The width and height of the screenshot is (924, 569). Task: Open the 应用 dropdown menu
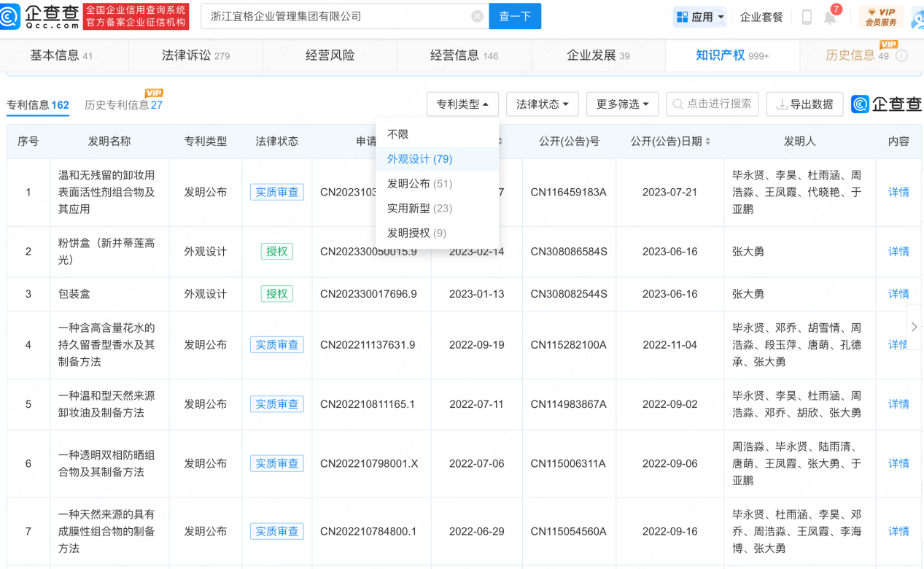pyautogui.click(x=700, y=17)
